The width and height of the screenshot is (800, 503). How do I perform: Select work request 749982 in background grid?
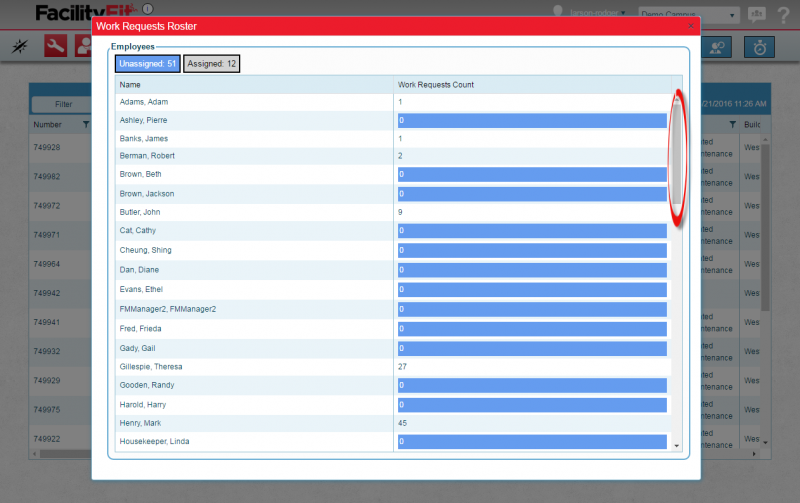(47, 177)
